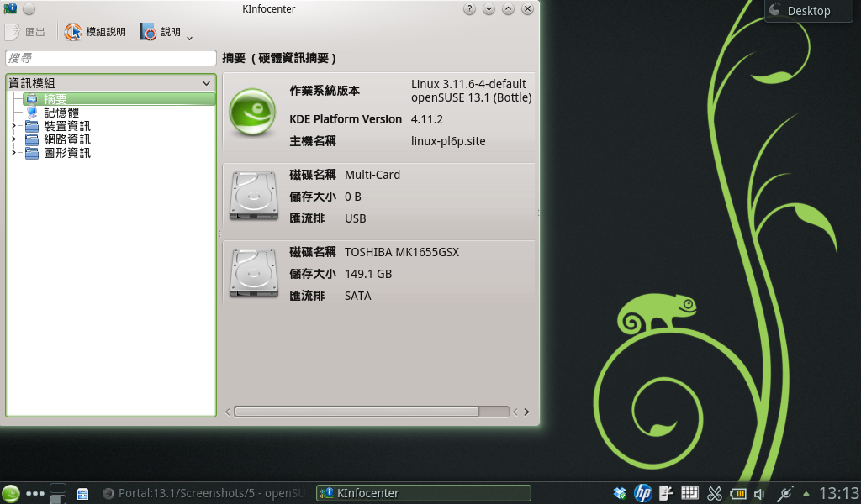
Task: Click the 149.1 GB storage size value
Action: [368, 274]
